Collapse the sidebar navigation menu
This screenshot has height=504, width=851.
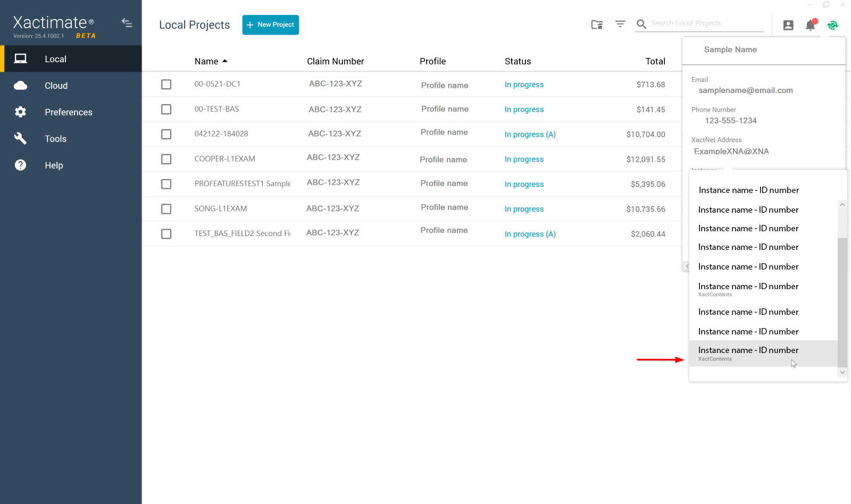click(x=127, y=22)
